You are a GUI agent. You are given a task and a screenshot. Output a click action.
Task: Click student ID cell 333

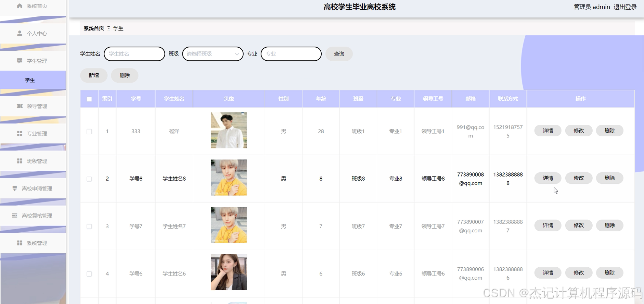click(136, 131)
